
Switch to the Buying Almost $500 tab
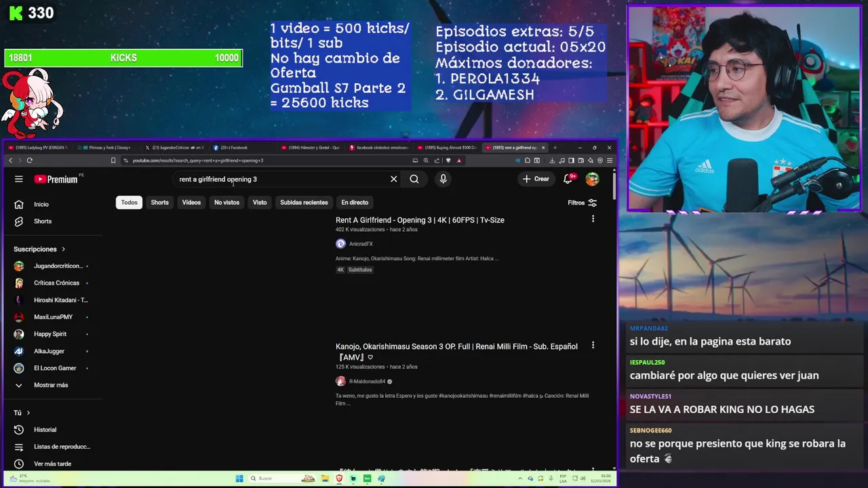coord(447,147)
